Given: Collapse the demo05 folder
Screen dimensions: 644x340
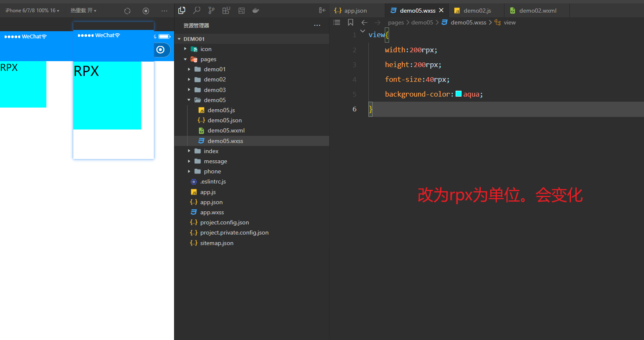Looking at the screenshot, I should click(189, 100).
